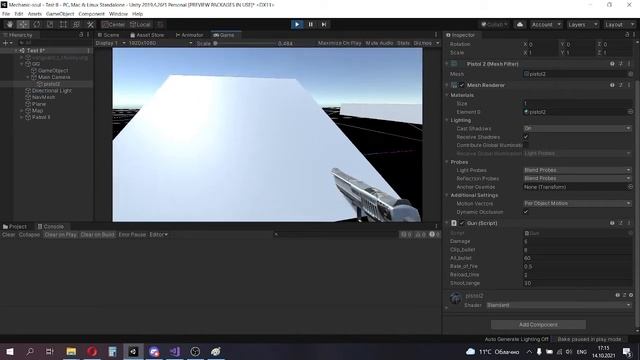Open Mesh Renderer component options menu
The height and width of the screenshot is (360, 640).
tap(629, 85)
